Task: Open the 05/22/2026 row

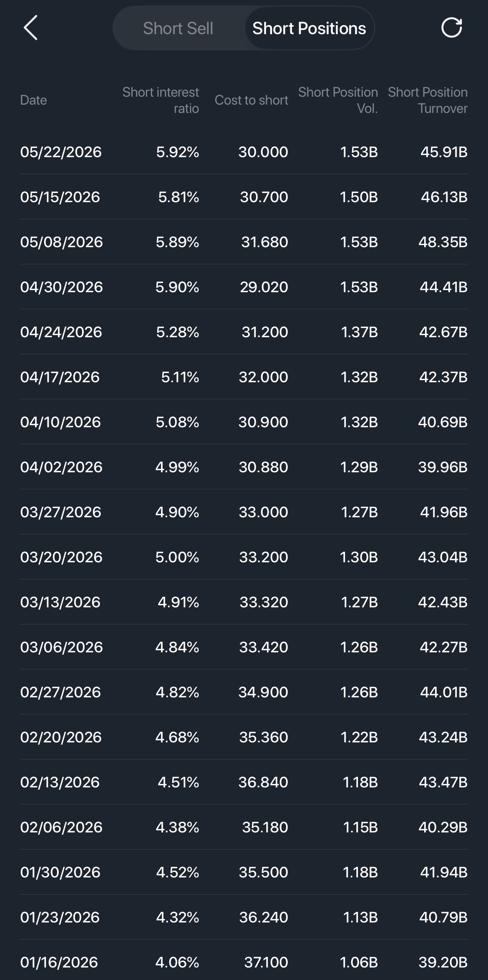Action: 244,152
